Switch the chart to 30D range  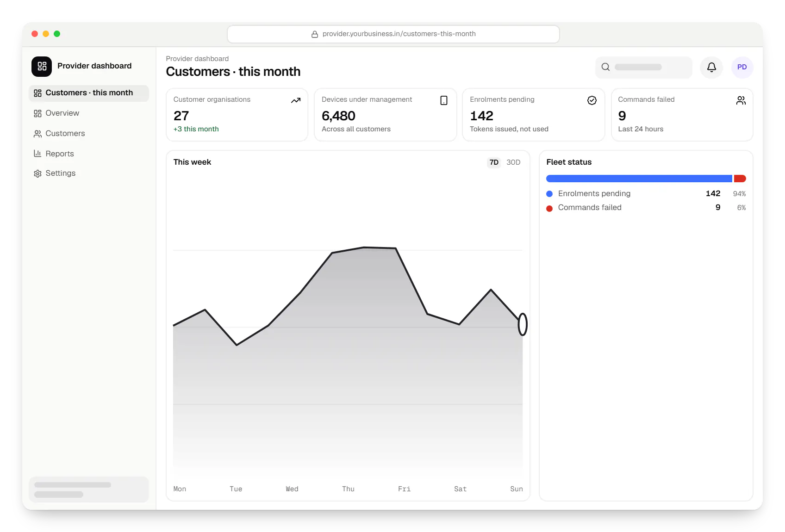pos(513,162)
